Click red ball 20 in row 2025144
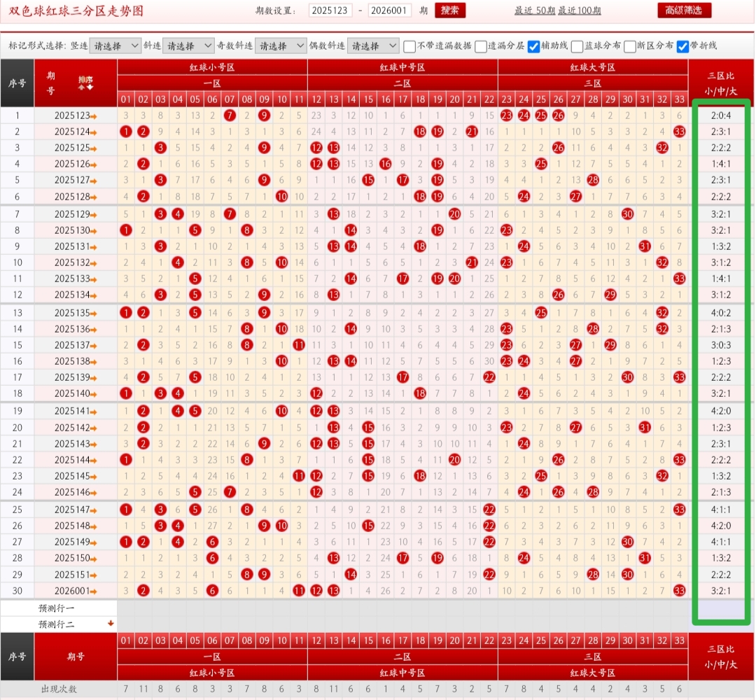 click(454, 460)
